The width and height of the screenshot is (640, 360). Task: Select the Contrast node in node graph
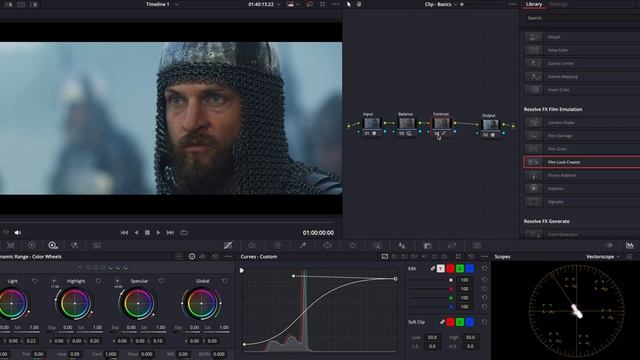[x=442, y=126]
